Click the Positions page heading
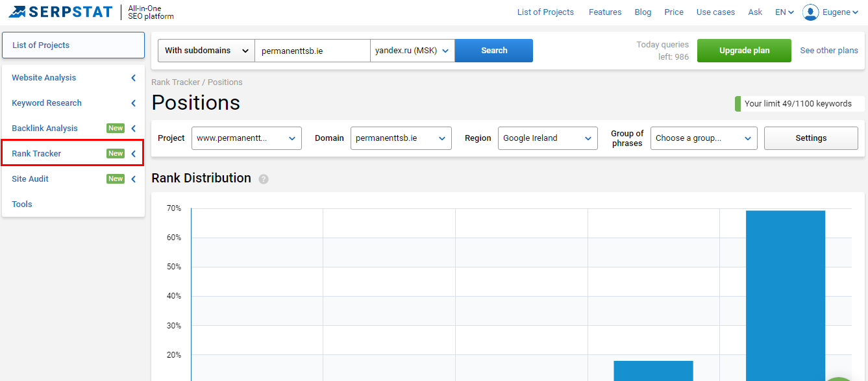The width and height of the screenshot is (868, 381). click(x=196, y=103)
